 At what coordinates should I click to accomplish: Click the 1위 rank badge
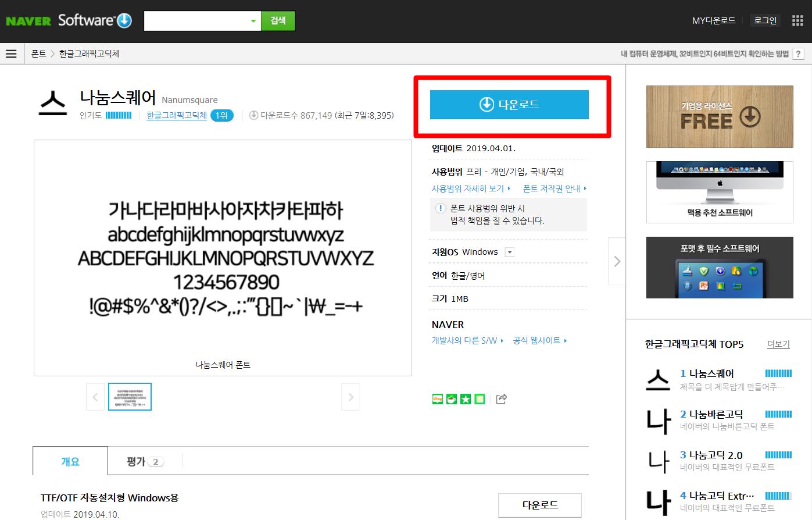221,115
